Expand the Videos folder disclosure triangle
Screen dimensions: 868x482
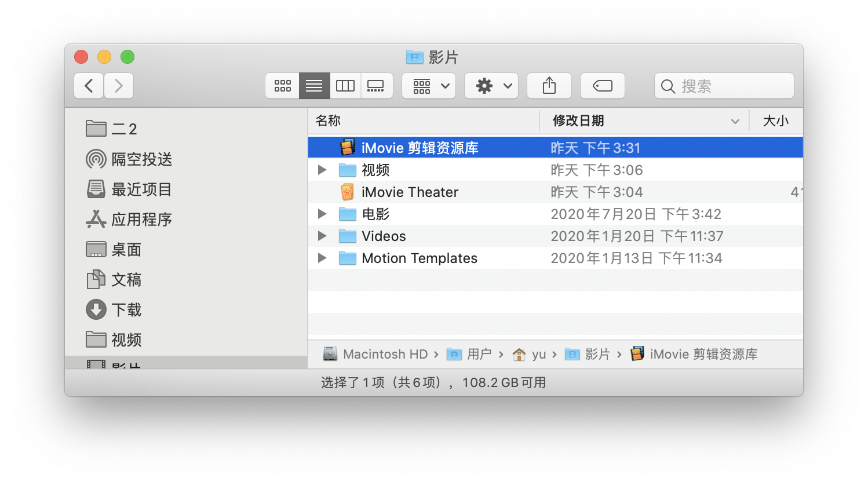[322, 236]
